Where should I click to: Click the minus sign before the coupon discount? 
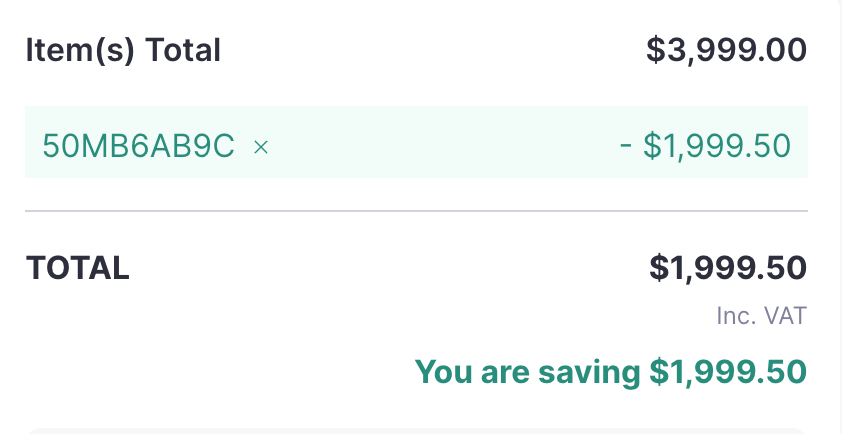tap(626, 147)
